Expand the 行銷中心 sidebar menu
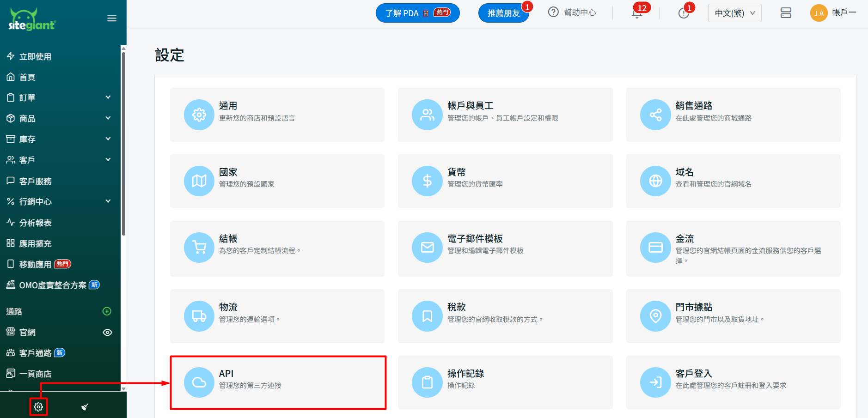The width and height of the screenshot is (868, 418). coord(108,201)
